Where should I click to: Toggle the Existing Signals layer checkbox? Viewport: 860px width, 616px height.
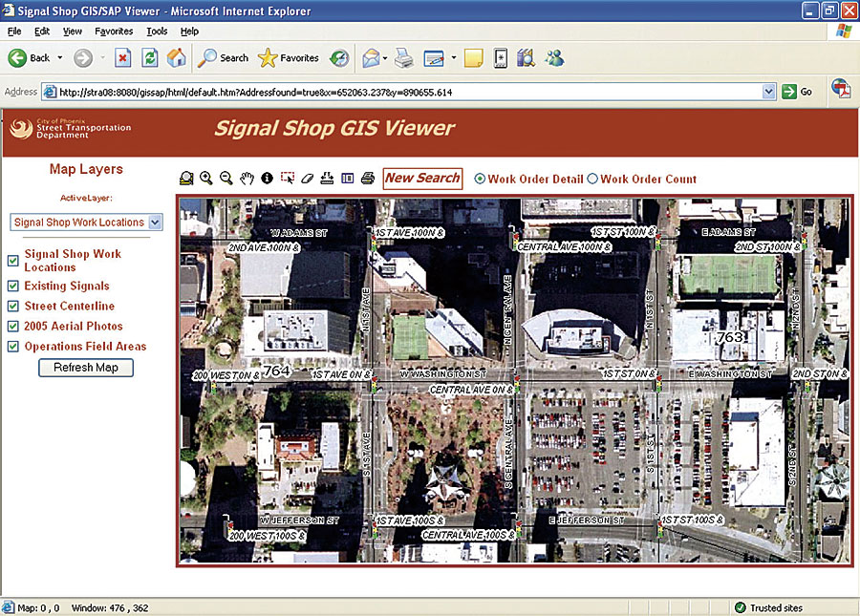[13, 286]
